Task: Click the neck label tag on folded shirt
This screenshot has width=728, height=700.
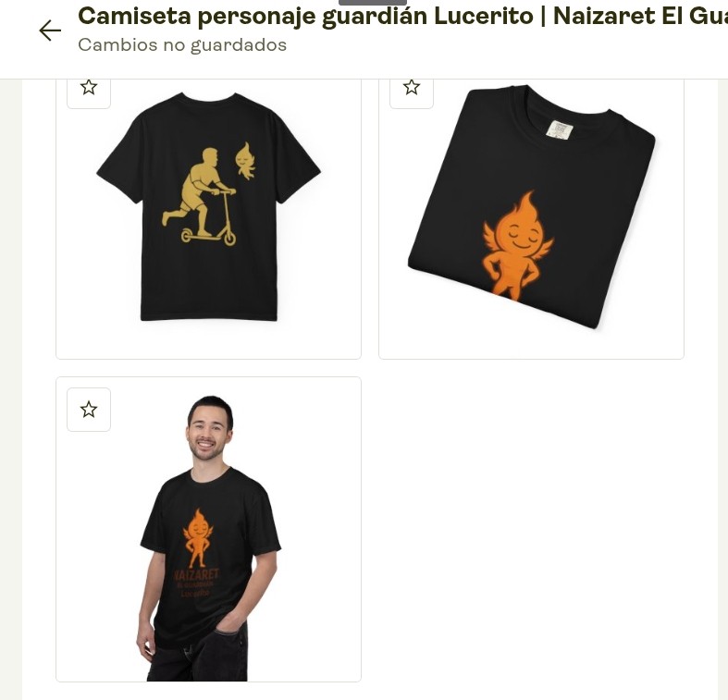Action: pyautogui.click(x=560, y=129)
